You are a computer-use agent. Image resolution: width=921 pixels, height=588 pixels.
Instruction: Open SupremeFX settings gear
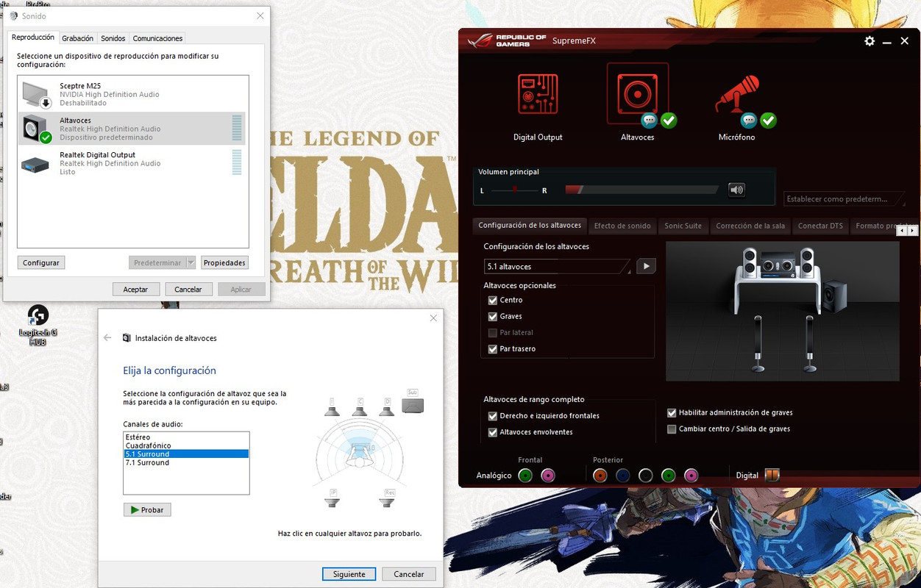tap(870, 41)
